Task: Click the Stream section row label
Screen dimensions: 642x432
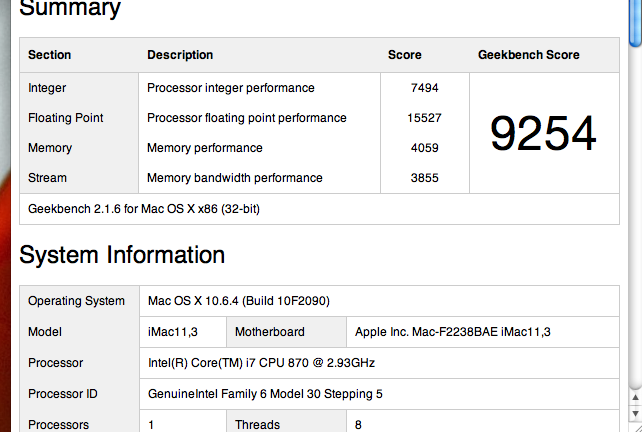Action: point(48,178)
